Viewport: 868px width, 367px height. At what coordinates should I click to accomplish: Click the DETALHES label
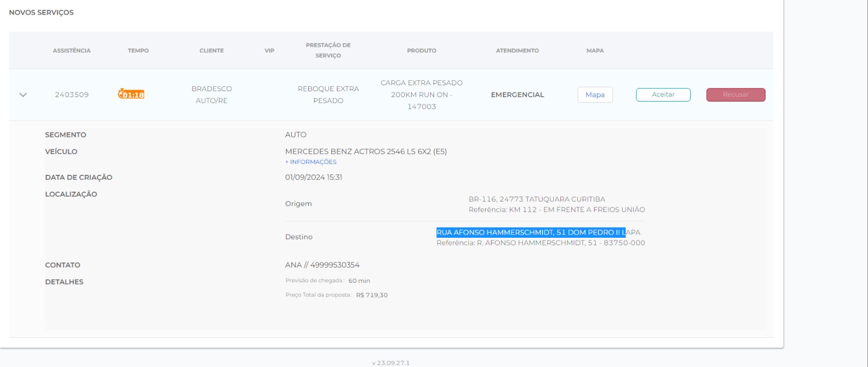(64, 282)
